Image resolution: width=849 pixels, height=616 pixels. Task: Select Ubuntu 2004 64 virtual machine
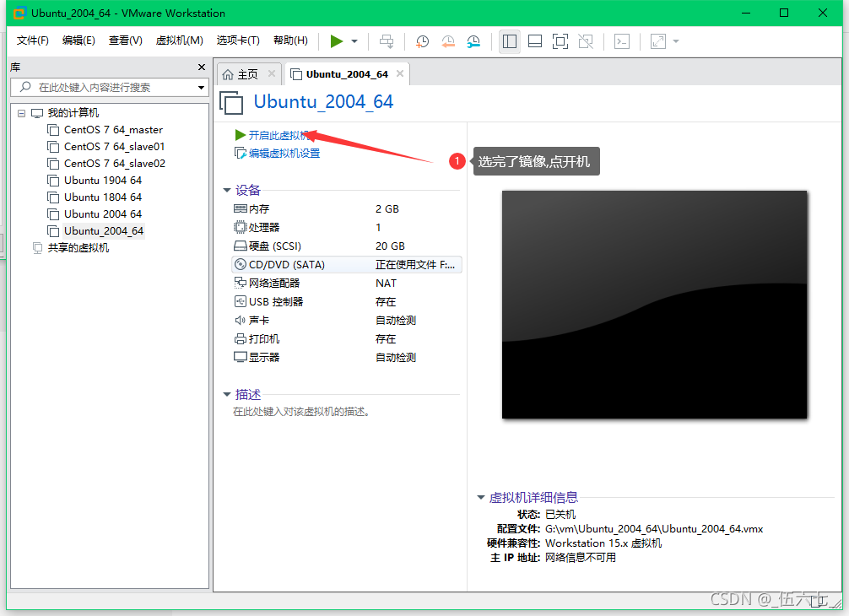pos(103,213)
